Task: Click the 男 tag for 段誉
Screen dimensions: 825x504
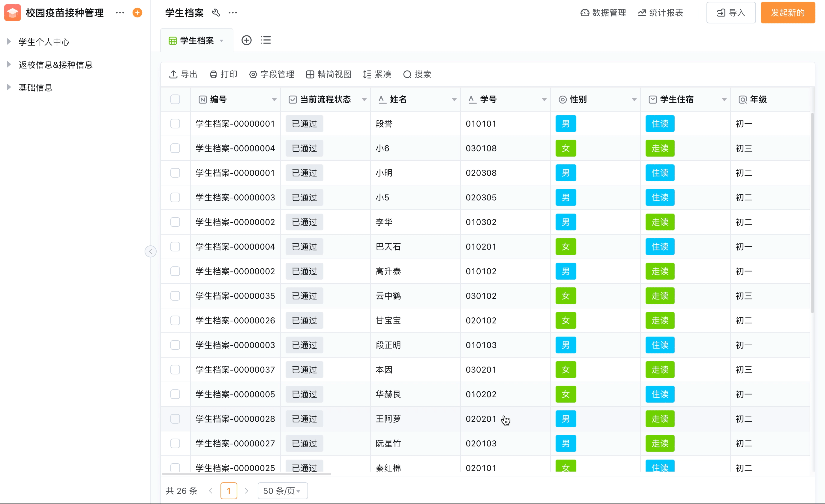Action: [565, 124]
